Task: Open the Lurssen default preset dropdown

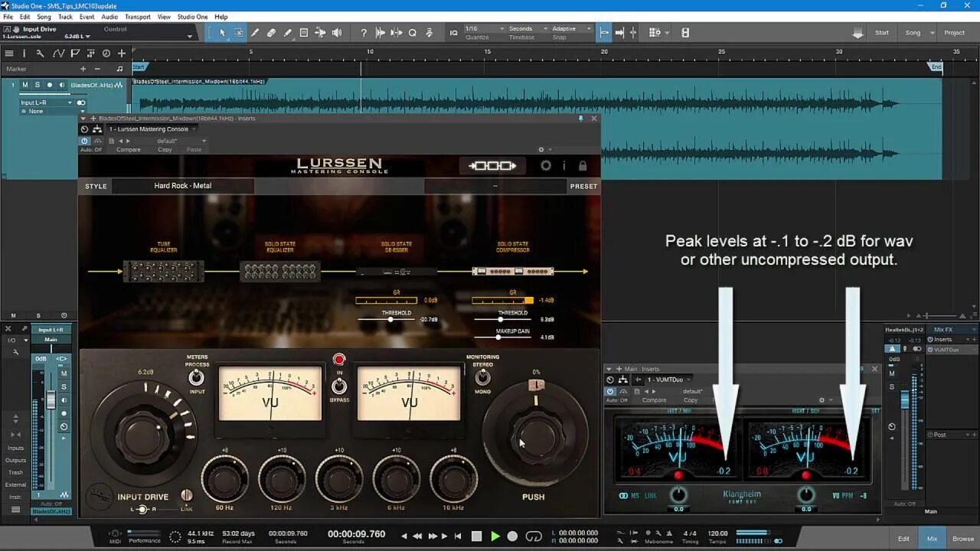Action: (x=181, y=141)
